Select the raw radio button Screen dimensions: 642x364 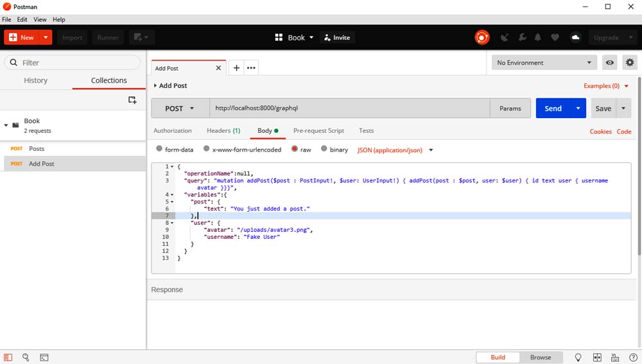click(295, 149)
